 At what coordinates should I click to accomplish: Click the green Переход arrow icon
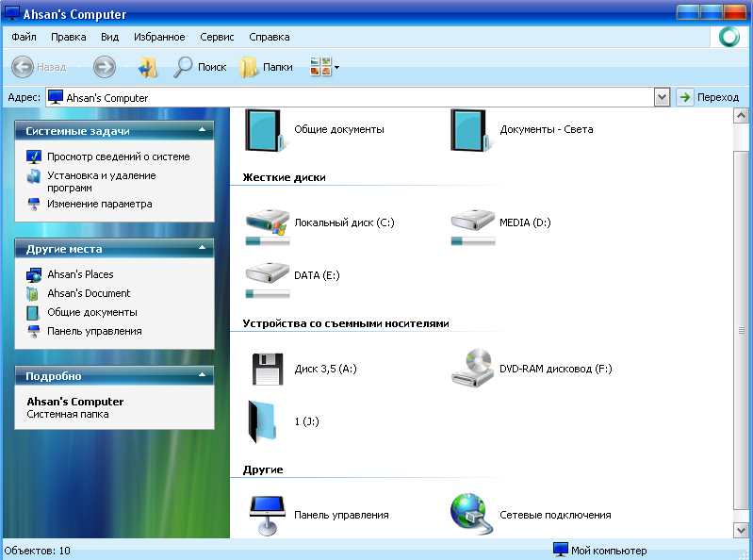(x=684, y=97)
